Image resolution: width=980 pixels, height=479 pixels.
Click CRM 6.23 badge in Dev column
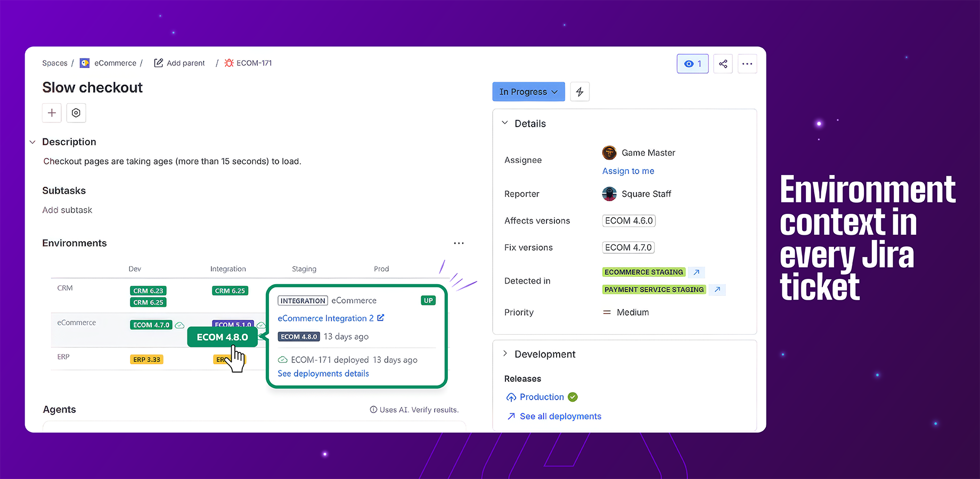pos(148,291)
